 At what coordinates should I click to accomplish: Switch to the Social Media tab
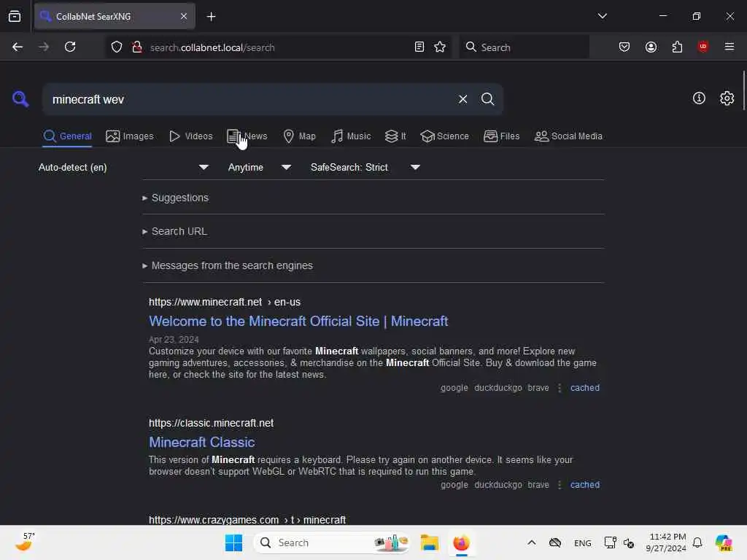(568, 136)
